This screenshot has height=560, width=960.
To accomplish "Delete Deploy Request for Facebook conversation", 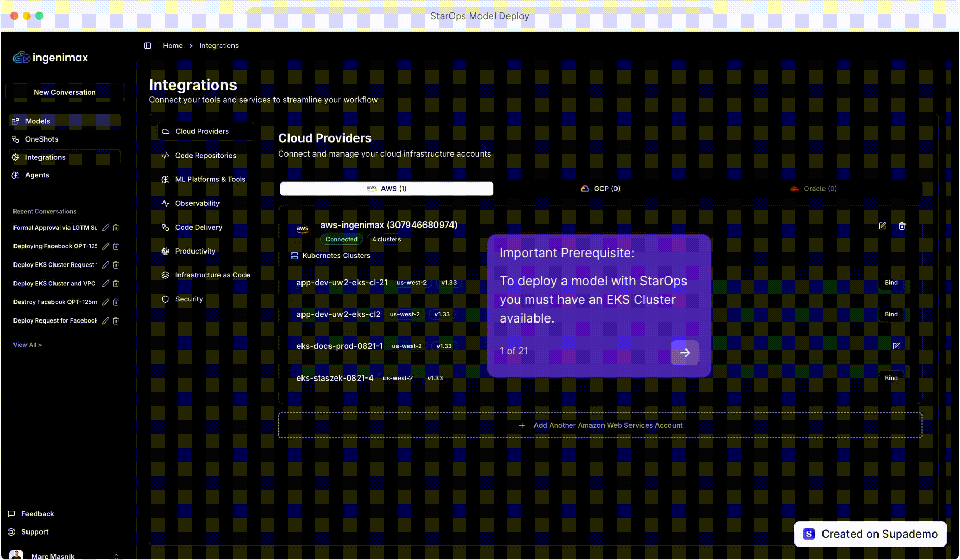I will 116,320.
